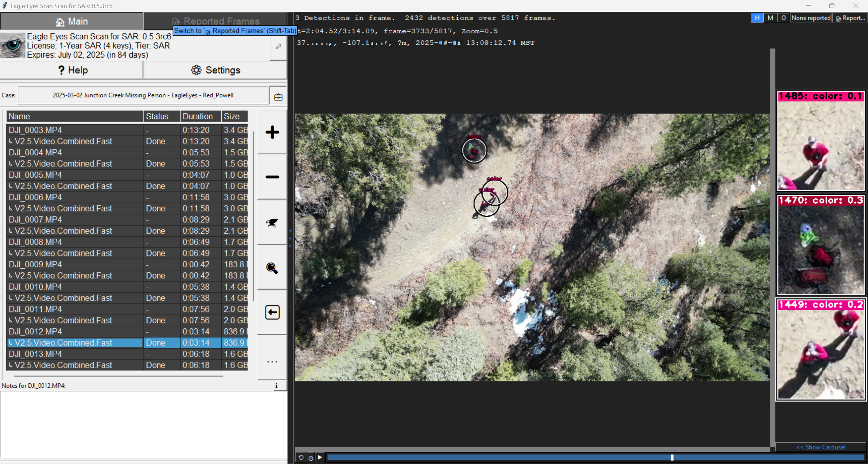Click the 0:03:14 duration of highlighted row
Screen dimensions: 868x464
coord(196,343)
